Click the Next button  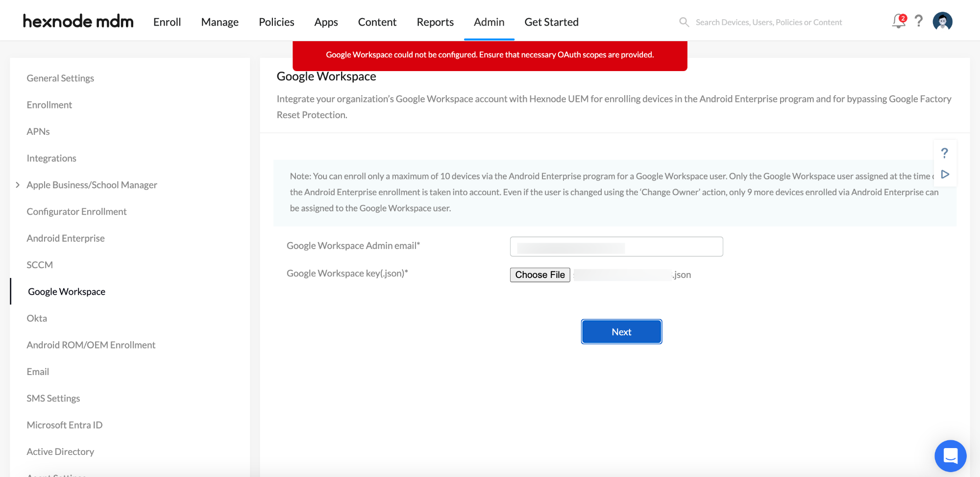621,332
